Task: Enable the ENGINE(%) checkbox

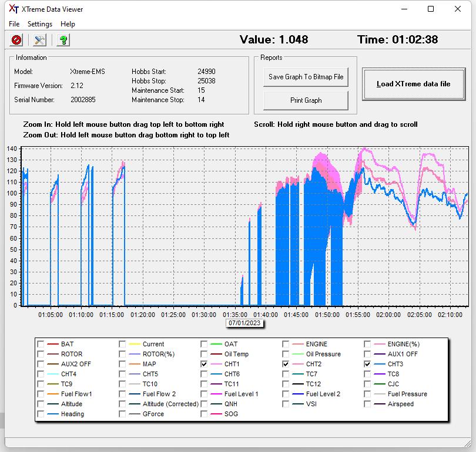Action: pos(367,344)
